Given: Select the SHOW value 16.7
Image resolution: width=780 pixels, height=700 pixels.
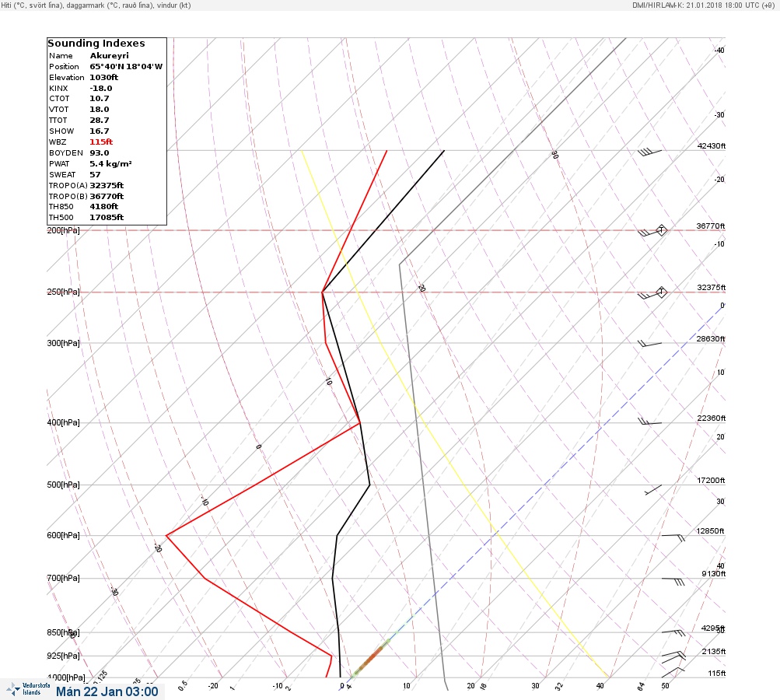Looking at the screenshot, I should (100, 131).
